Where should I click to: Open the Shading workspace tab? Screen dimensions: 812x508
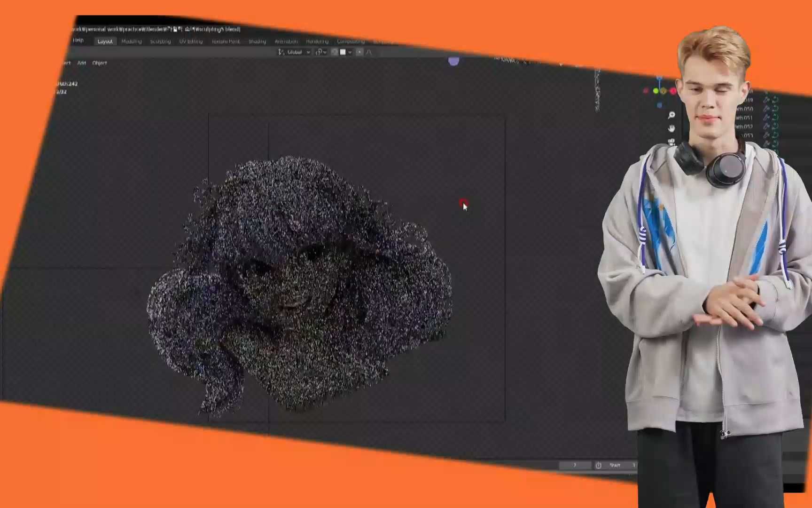point(257,41)
